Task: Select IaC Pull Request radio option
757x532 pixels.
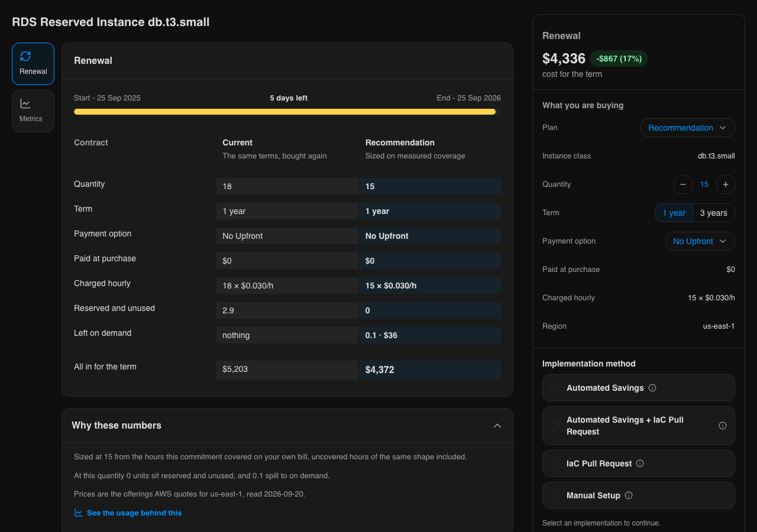Action: click(639, 463)
